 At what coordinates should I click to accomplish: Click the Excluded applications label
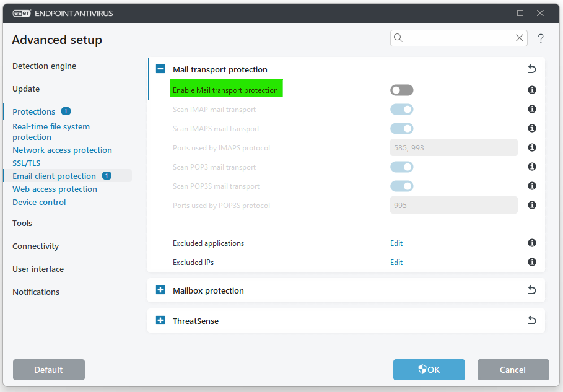point(208,243)
